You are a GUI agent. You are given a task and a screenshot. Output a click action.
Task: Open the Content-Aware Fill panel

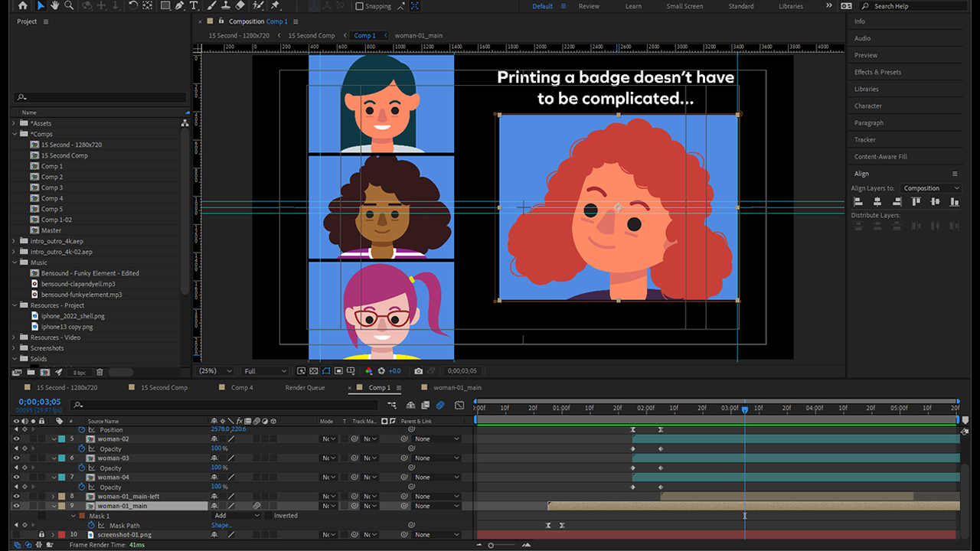880,157
